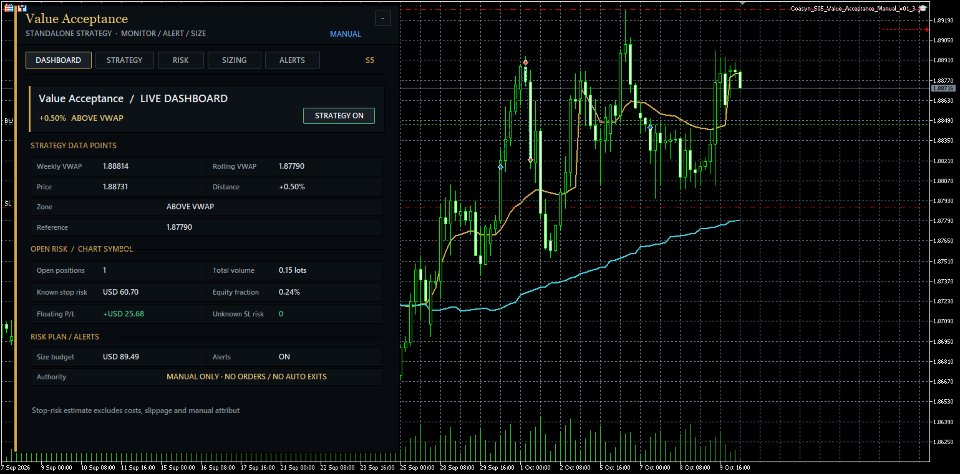Click the Equity fraction 0.24%
The image size is (960, 474).
289,292
